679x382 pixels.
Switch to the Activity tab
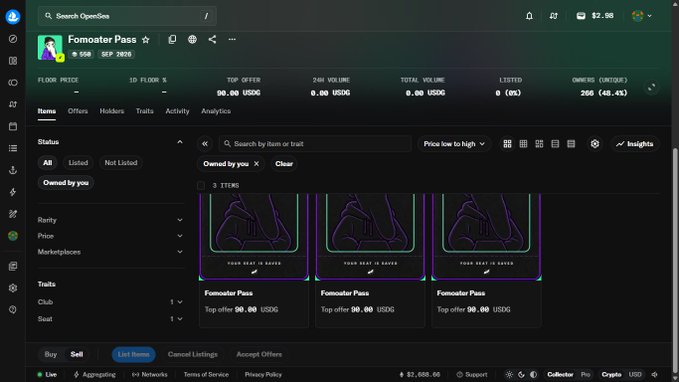(x=178, y=111)
